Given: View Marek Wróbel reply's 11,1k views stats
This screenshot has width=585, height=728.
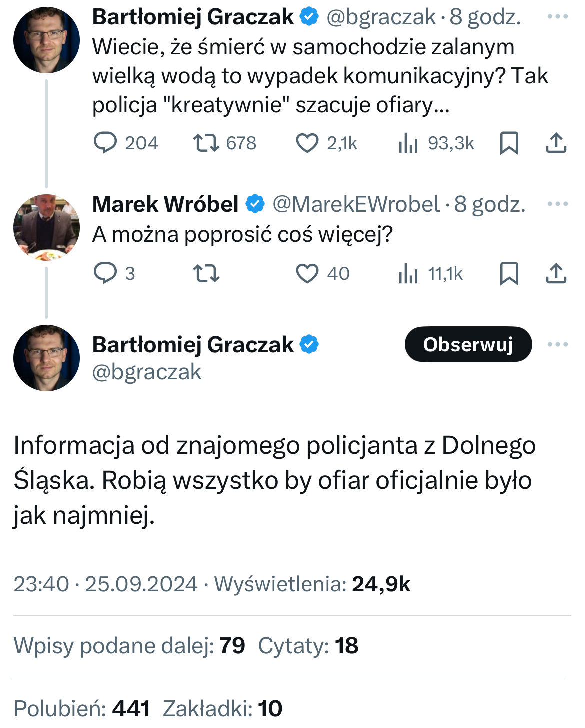Looking at the screenshot, I should [x=408, y=274].
